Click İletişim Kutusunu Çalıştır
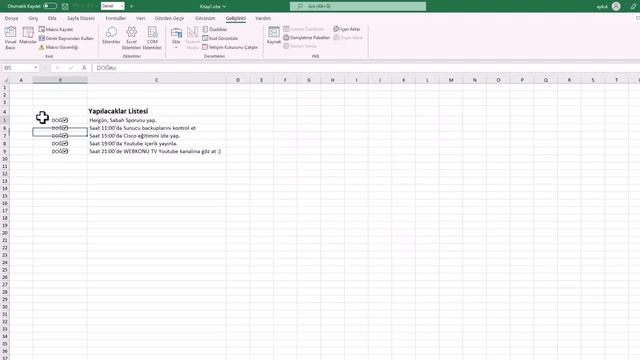640x360 pixels. pos(230,47)
